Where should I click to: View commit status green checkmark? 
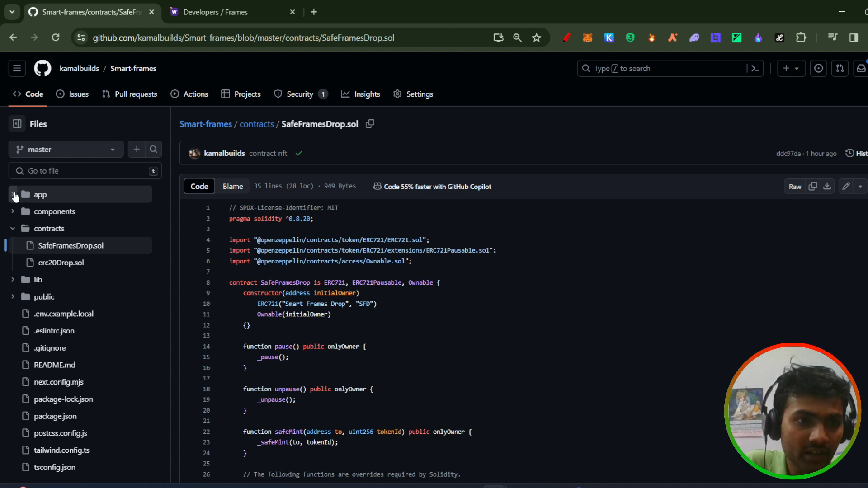tap(299, 154)
